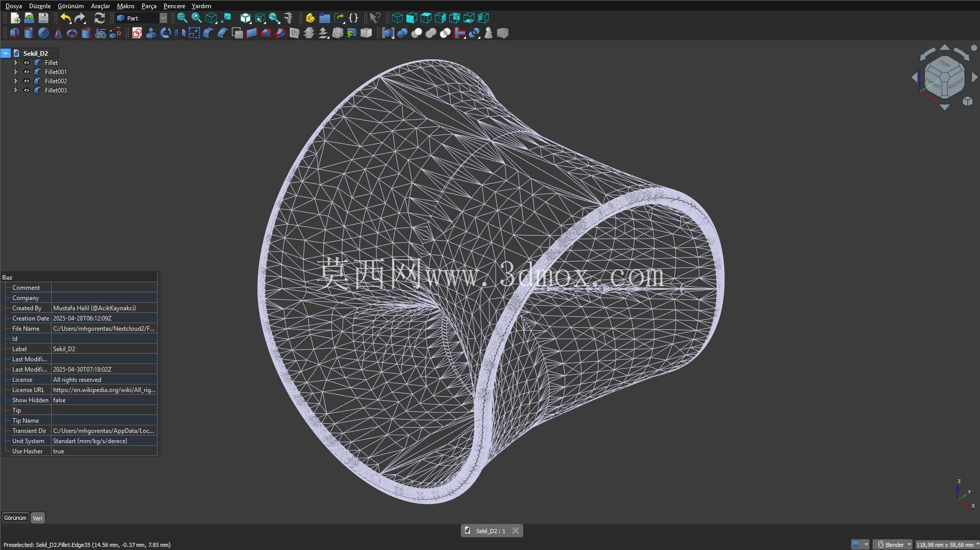The height and width of the screenshot is (550, 980).
Task: Toggle visibility of Fillet001
Action: pyautogui.click(x=27, y=72)
